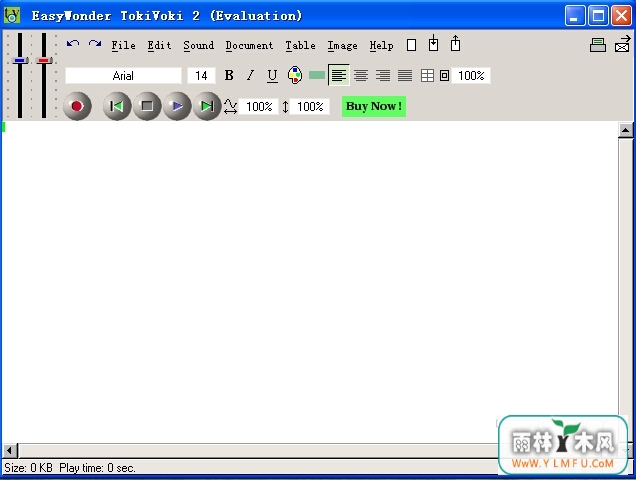Image resolution: width=636 pixels, height=480 pixels.
Task: Play the recording
Action: tap(177, 106)
